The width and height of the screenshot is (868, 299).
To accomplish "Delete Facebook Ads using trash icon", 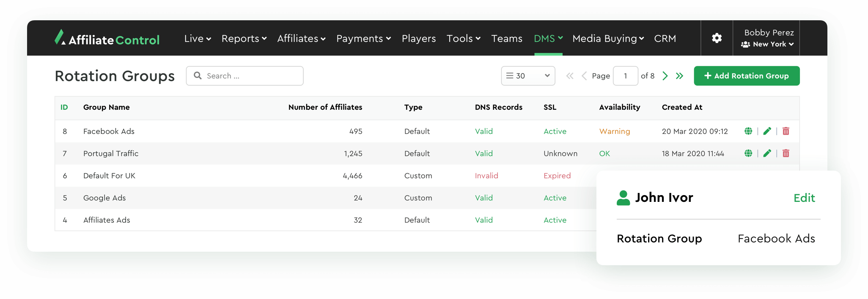I will tap(786, 131).
